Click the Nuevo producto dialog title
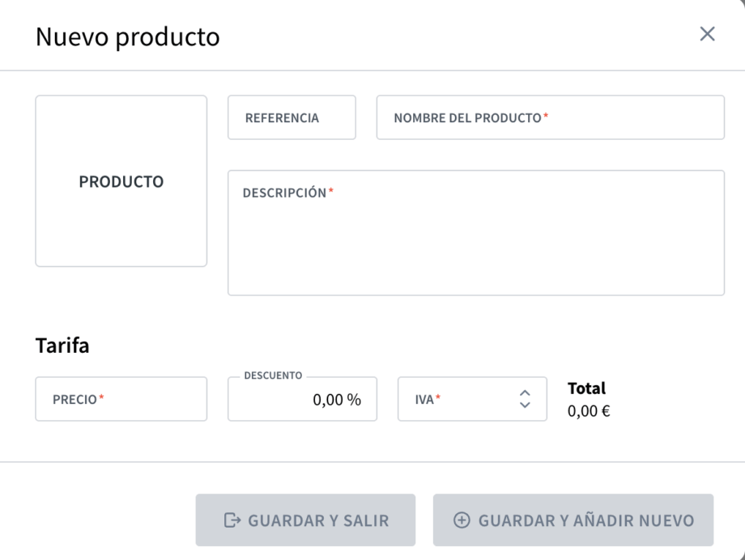The image size is (745, 560). coord(127,36)
